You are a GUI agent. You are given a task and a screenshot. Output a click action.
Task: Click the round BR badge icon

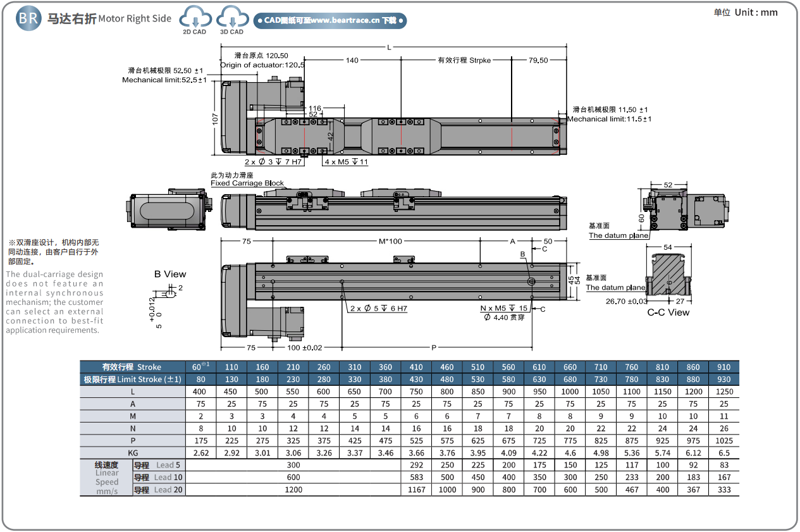point(28,18)
